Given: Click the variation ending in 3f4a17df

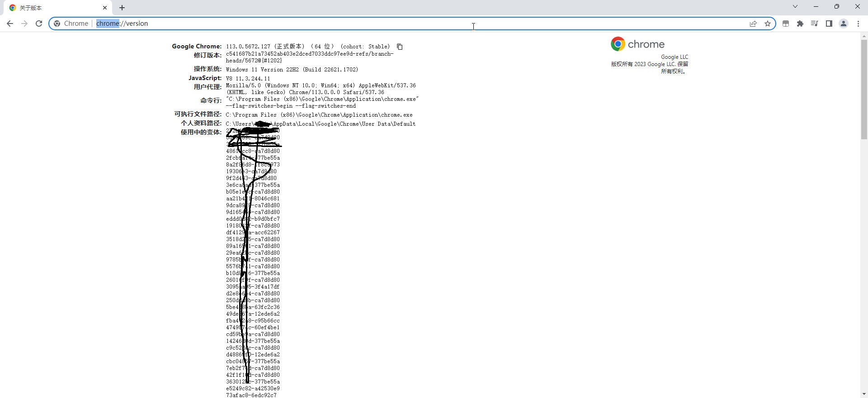Looking at the screenshot, I should pyautogui.click(x=253, y=287).
